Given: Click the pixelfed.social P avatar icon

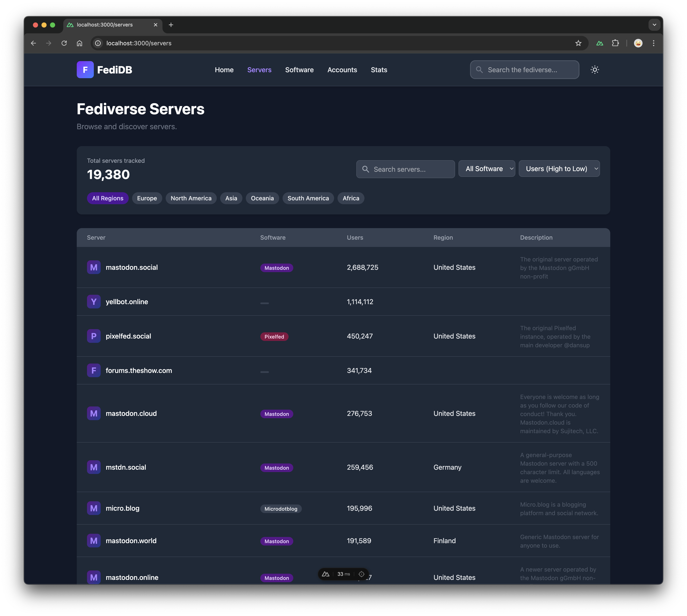Looking at the screenshot, I should pyautogui.click(x=94, y=336).
